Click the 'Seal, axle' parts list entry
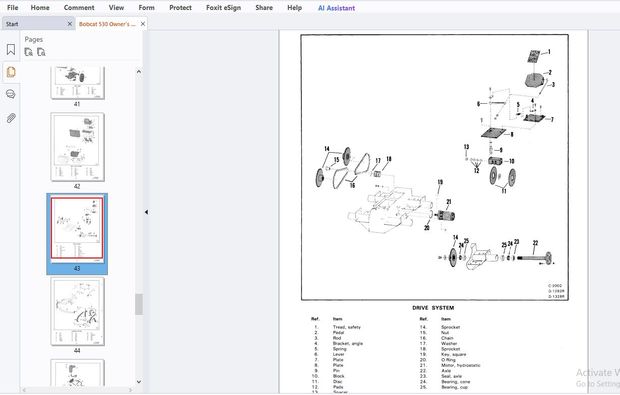This screenshot has width=620, height=395. (452, 376)
